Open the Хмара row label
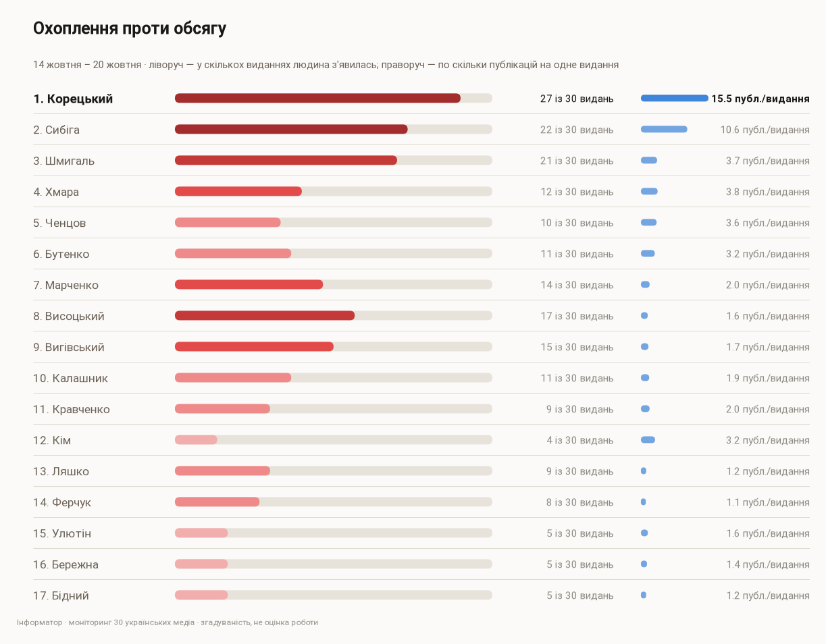This screenshot has width=826, height=644. point(56,192)
